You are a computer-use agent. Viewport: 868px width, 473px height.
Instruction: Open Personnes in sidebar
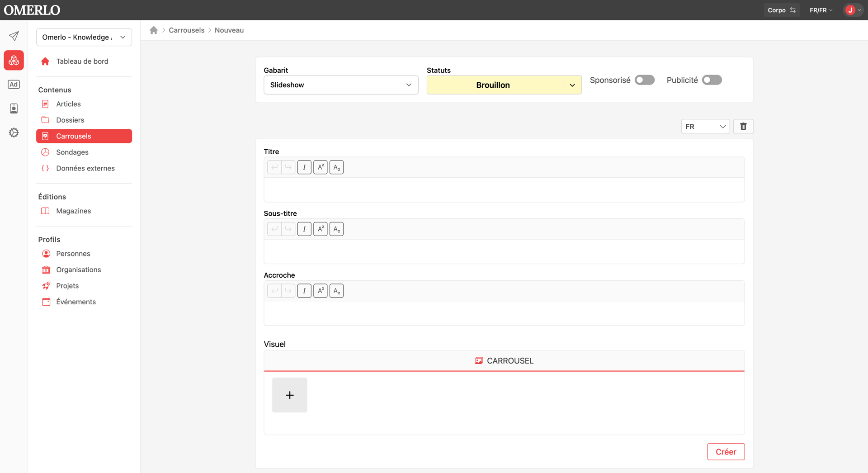coord(84,254)
